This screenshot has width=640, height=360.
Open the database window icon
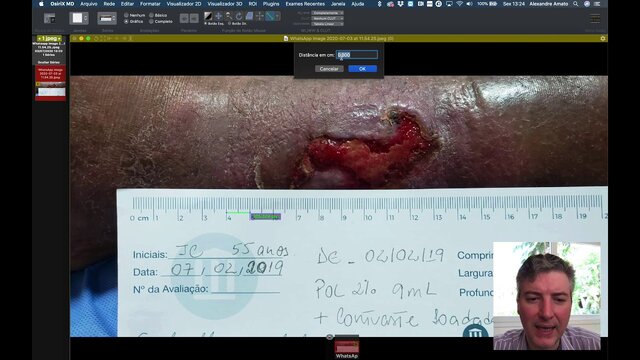click(x=49, y=18)
